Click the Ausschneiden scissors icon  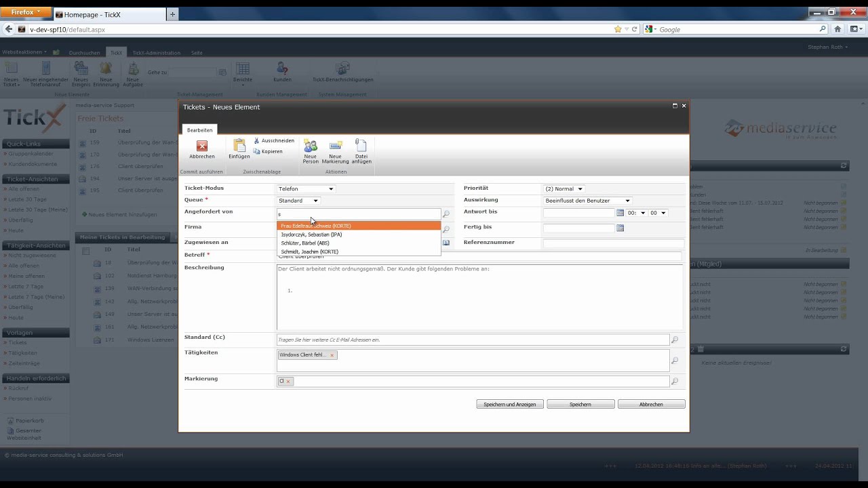[257, 141]
